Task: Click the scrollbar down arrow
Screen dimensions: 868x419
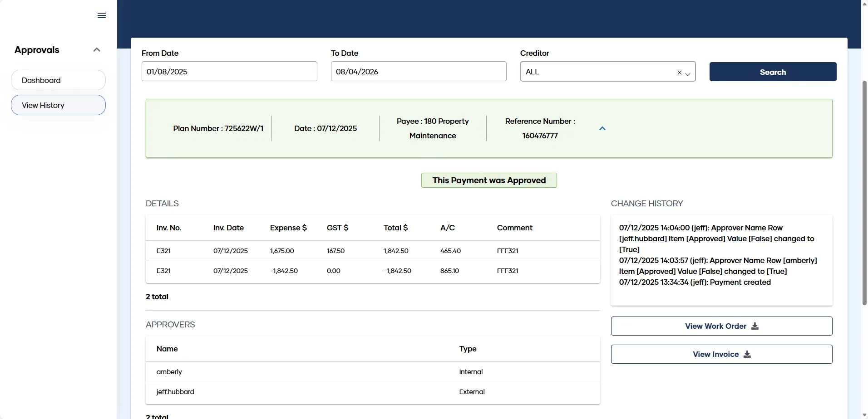Action: [864, 415]
